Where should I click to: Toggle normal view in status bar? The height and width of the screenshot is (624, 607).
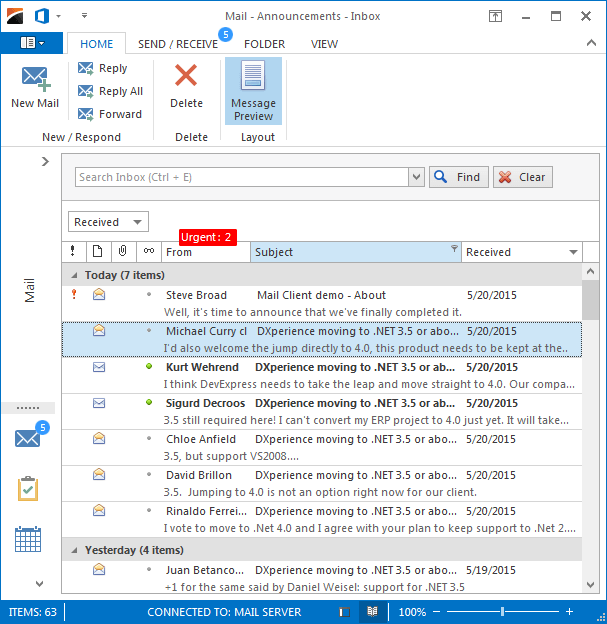(344, 611)
